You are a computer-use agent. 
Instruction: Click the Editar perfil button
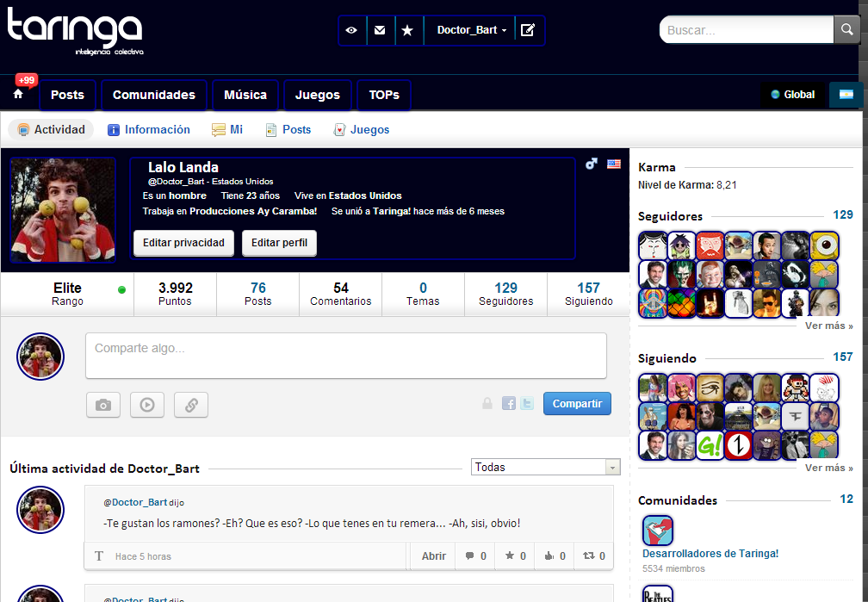(280, 243)
